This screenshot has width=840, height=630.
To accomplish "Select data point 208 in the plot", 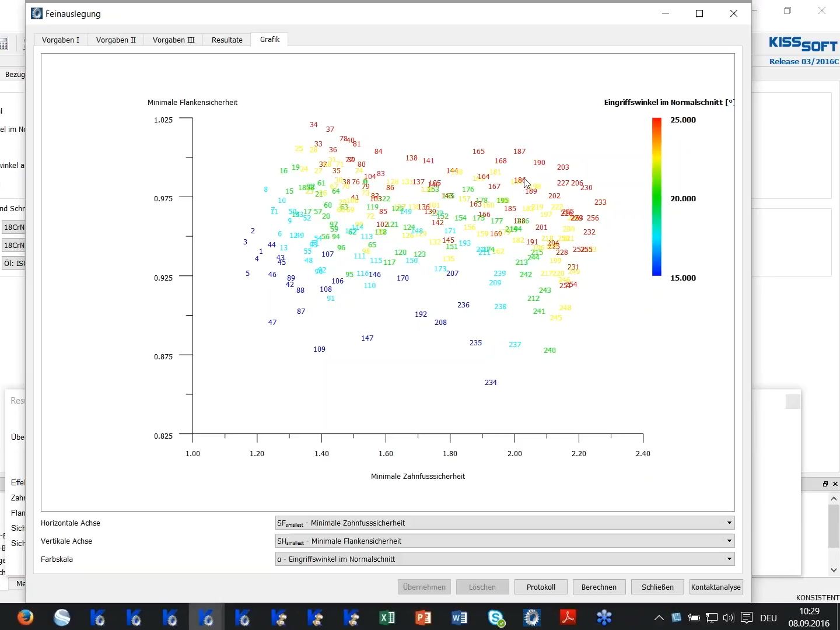I will [x=440, y=323].
